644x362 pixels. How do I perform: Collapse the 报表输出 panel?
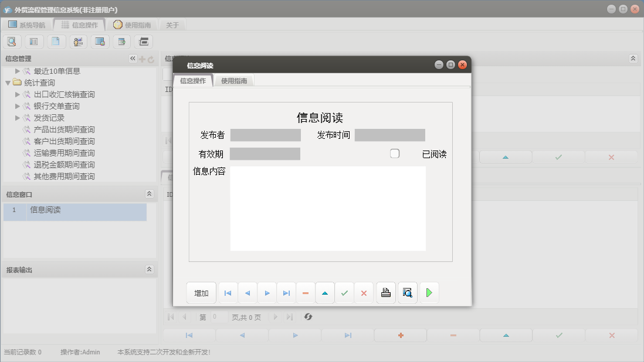pyautogui.click(x=149, y=269)
